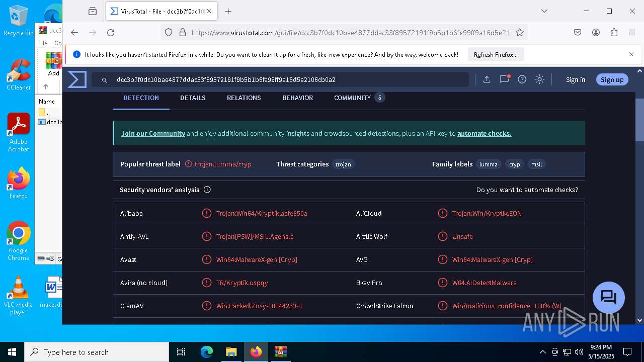
Task: Open the VLC media player desktop icon
Action: pos(18,296)
